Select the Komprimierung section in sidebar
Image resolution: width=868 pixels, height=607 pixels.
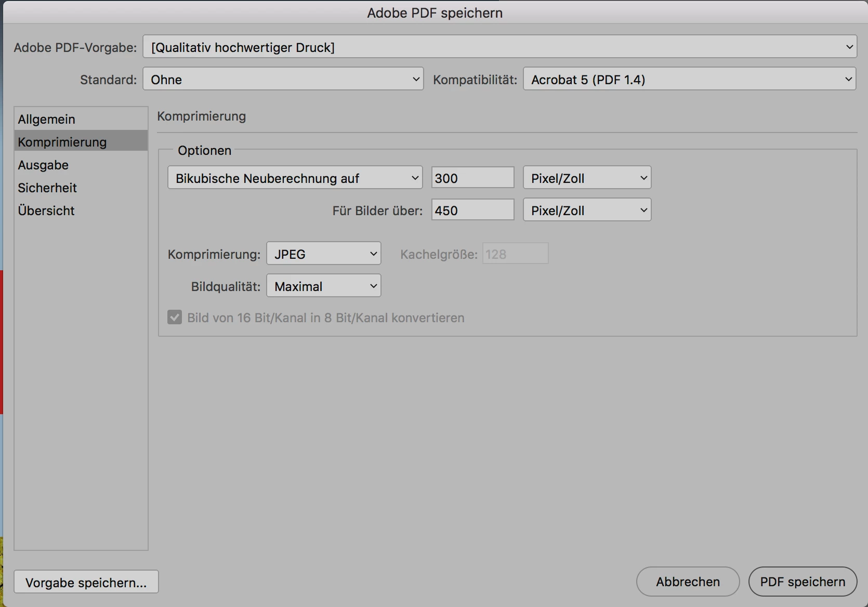(x=81, y=141)
